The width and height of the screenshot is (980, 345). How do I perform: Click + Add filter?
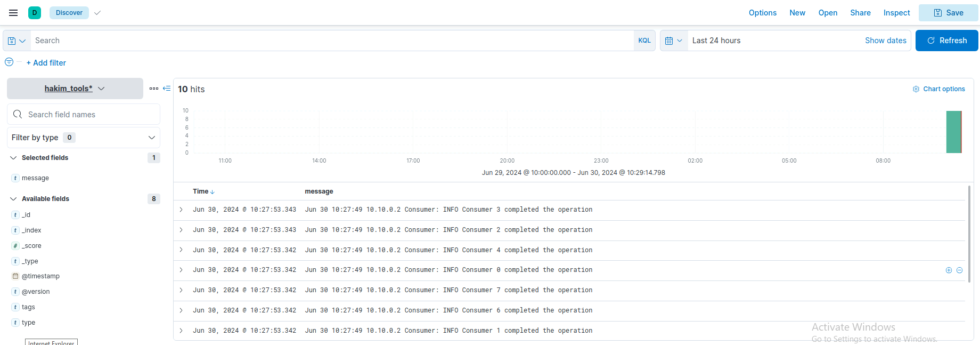tap(46, 63)
